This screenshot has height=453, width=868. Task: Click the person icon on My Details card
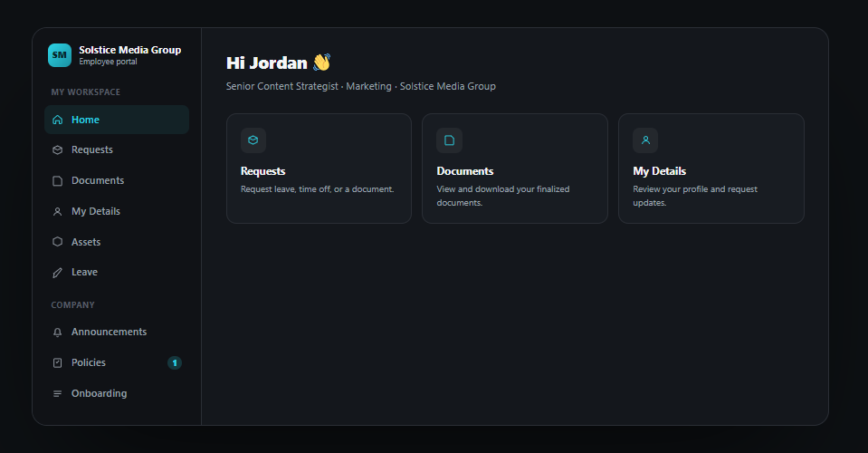point(645,140)
